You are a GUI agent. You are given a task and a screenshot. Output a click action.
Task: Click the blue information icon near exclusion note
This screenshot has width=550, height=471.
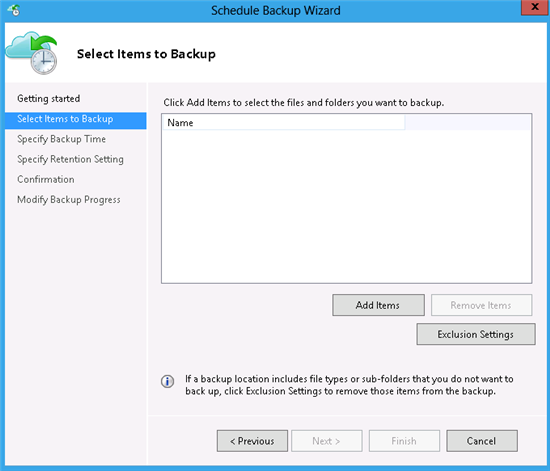coord(167,381)
